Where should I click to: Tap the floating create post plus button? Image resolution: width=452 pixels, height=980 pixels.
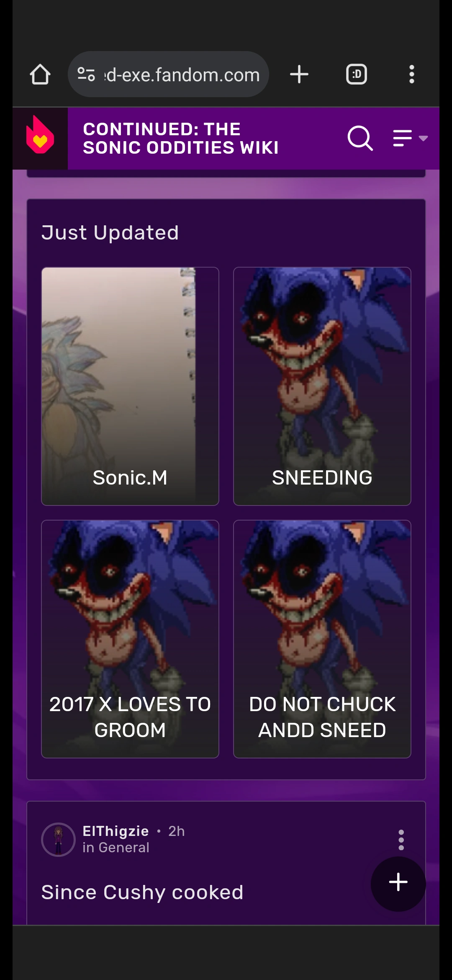398,884
